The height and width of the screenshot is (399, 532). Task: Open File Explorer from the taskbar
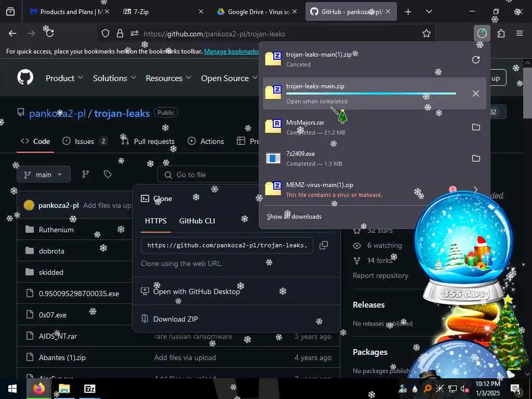coord(64,389)
